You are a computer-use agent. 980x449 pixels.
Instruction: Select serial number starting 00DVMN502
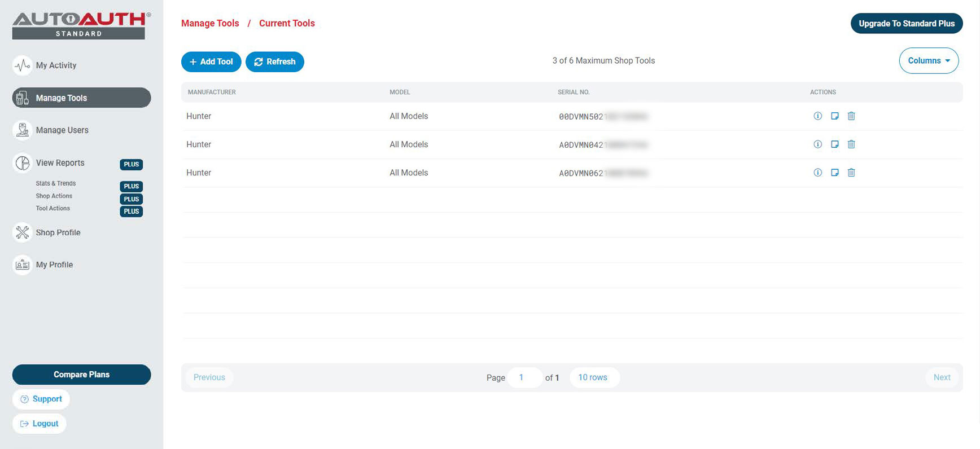pyautogui.click(x=603, y=117)
